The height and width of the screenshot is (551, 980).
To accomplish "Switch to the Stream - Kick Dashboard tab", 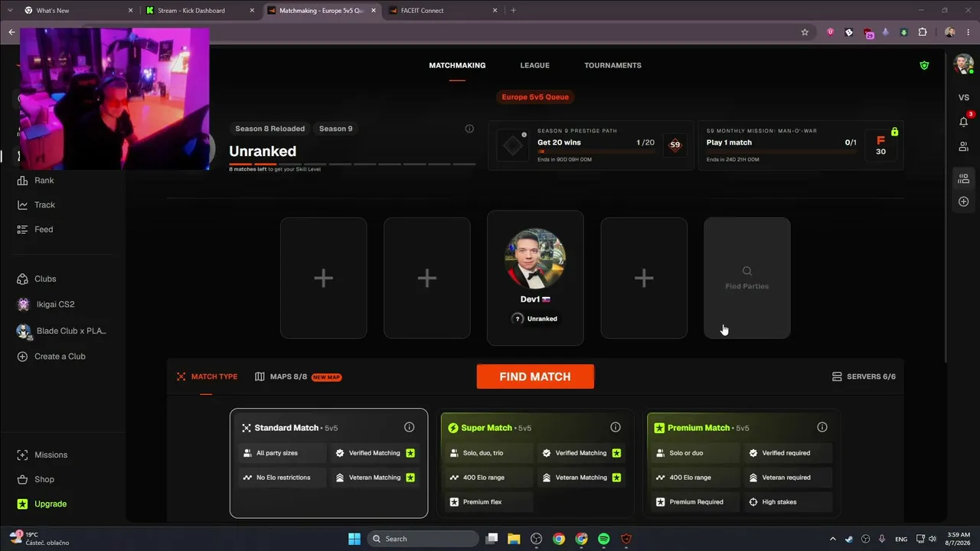I will [201, 11].
